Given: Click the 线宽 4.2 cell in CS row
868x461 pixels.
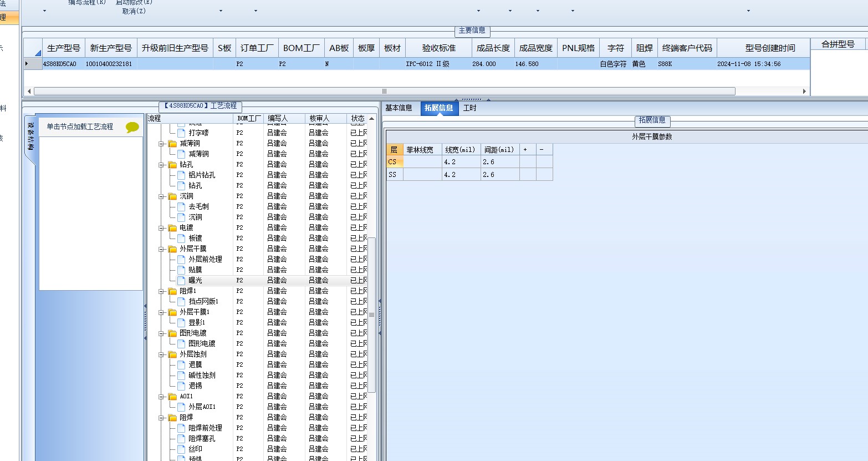Looking at the screenshot, I should pos(461,162).
